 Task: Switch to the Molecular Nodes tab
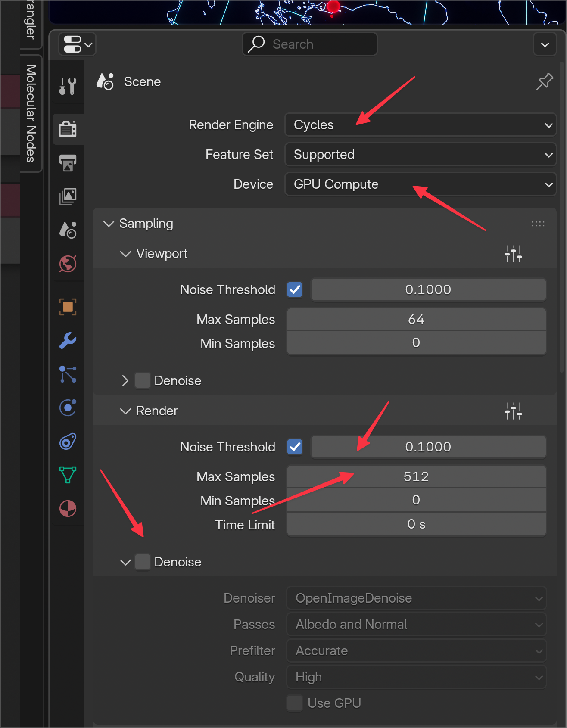pos(31,113)
